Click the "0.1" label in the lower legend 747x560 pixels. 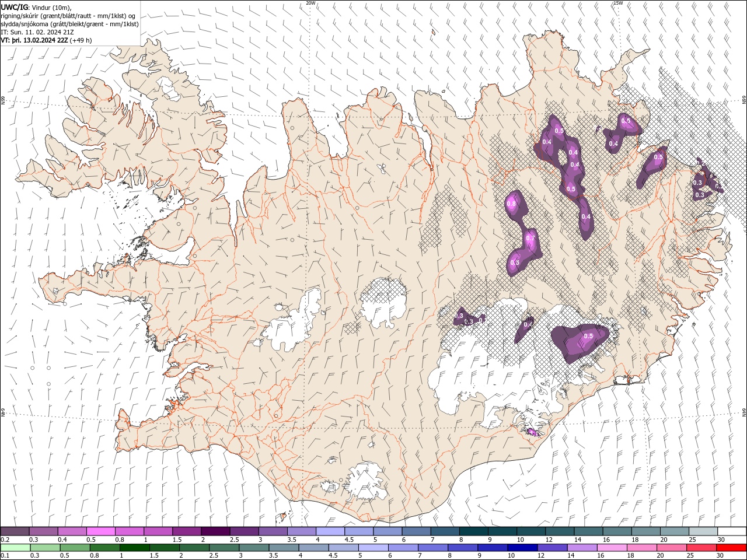5,555
